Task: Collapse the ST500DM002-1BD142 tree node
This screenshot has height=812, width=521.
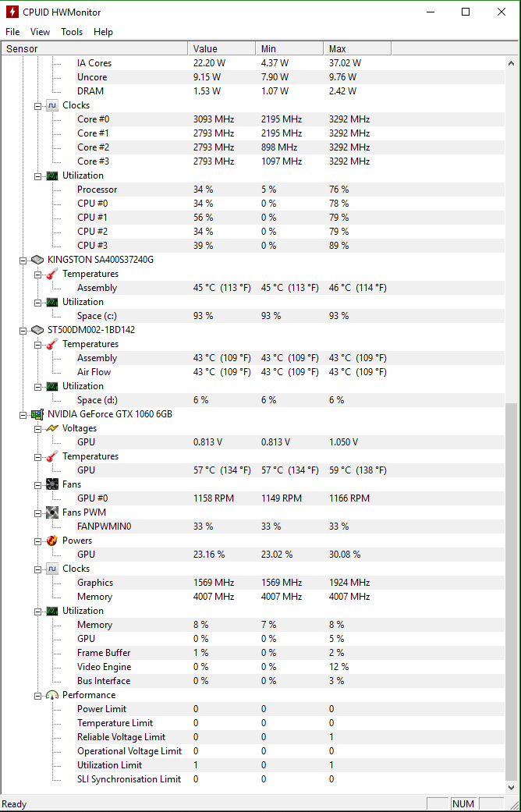Action: [x=23, y=331]
